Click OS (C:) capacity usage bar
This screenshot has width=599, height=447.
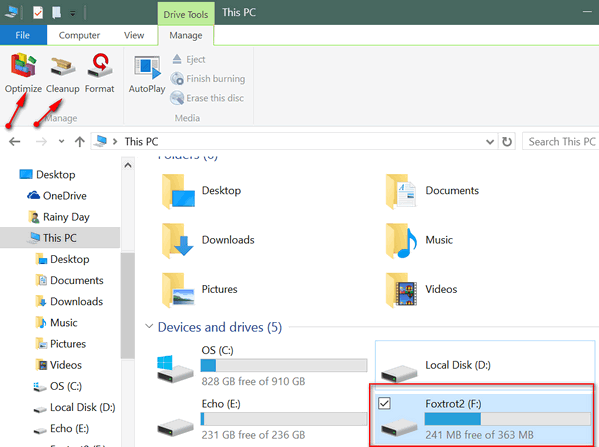284,365
